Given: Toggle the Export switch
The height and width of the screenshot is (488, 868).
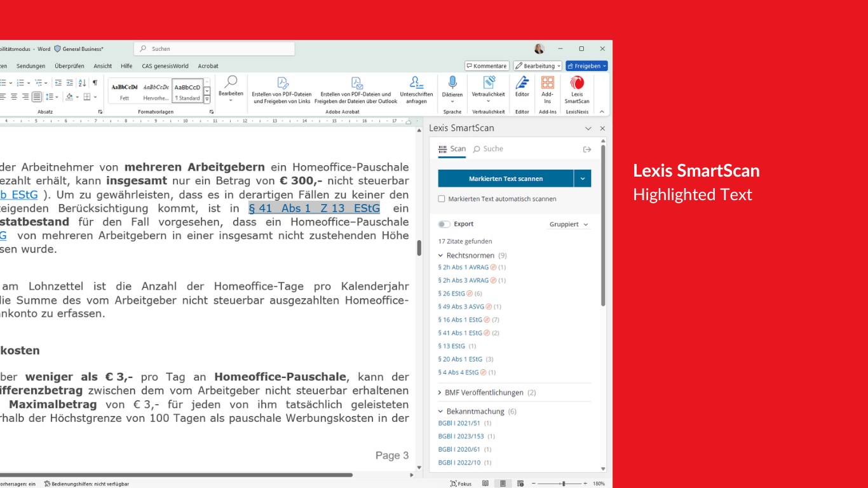Looking at the screenshot, I should (444, 224).
